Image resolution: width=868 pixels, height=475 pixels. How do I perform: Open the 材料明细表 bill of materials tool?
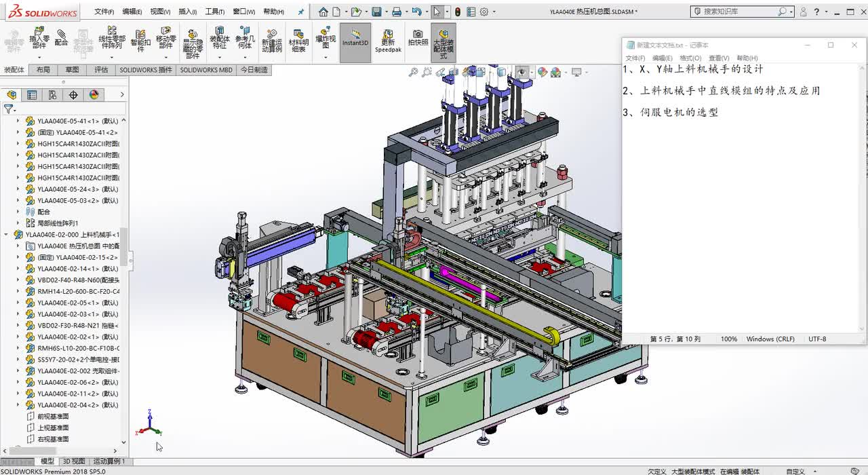[x=298, y=41]
